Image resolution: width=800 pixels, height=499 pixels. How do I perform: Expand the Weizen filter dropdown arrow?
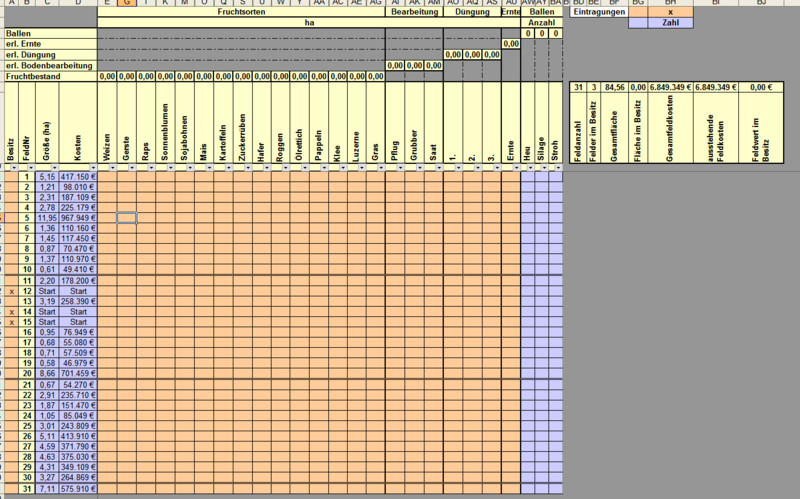click(x=111, y=166)
